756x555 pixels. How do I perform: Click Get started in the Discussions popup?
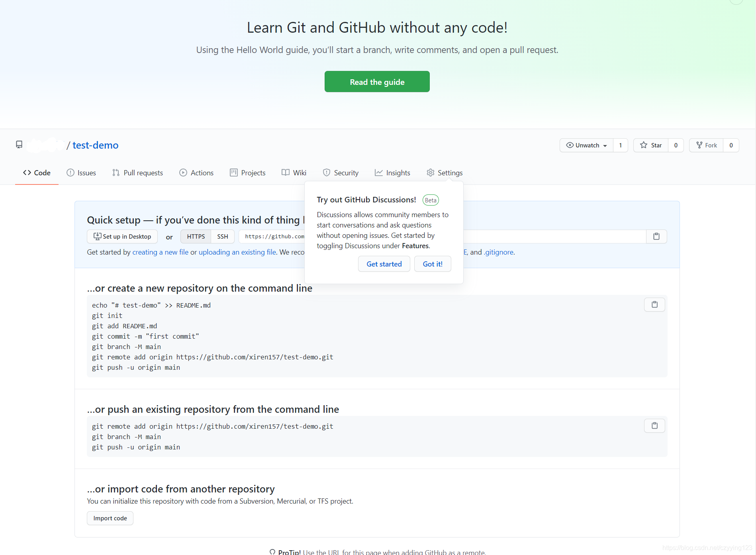coord(384,264)
